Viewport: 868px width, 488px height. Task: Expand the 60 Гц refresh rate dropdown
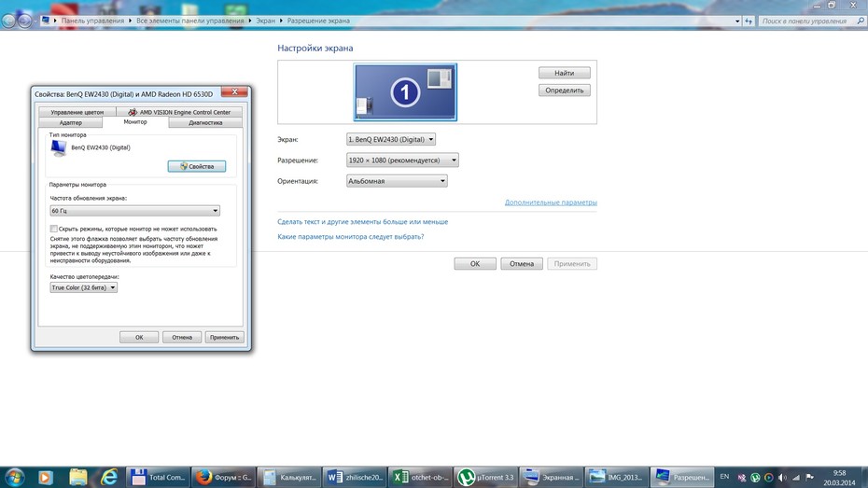(134, 211)
